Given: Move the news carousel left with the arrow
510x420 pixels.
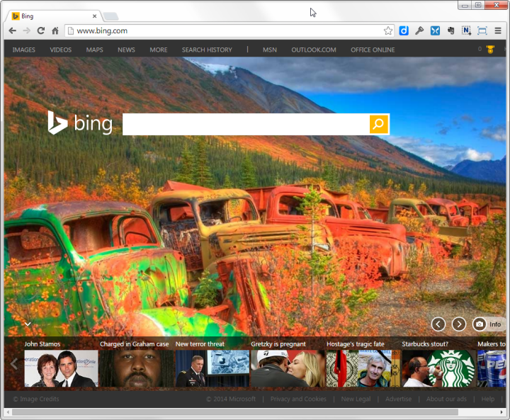Looking at the screenshot, I should pyautogui.click(x=14, y=364).
